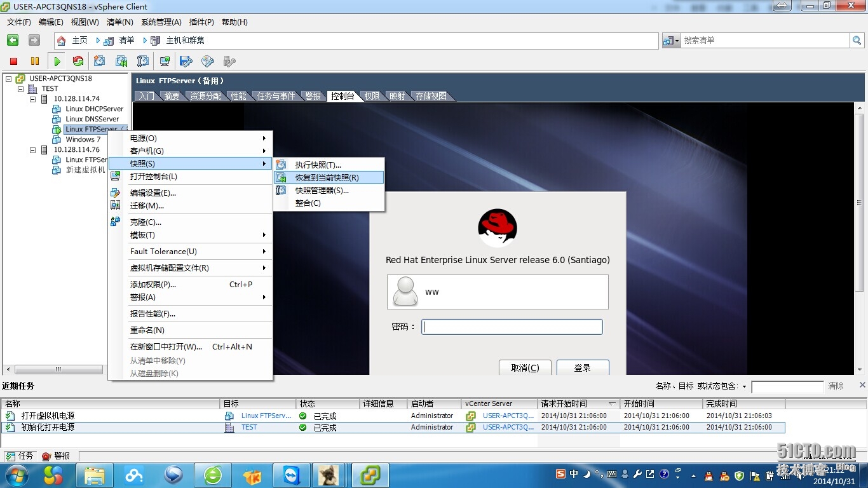The image size is (868, 488).
Task: Click the grey Forward navigation arrow
Action: 34,40
